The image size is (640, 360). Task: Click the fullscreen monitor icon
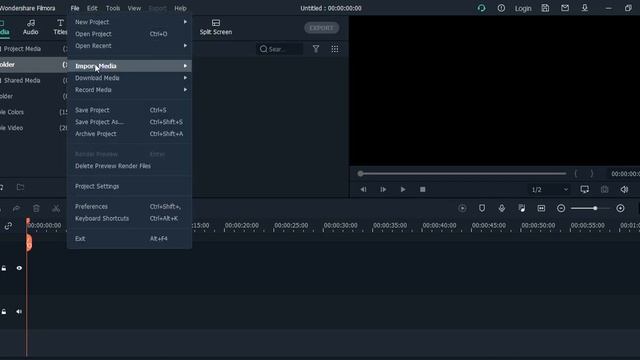coord(584,189)
